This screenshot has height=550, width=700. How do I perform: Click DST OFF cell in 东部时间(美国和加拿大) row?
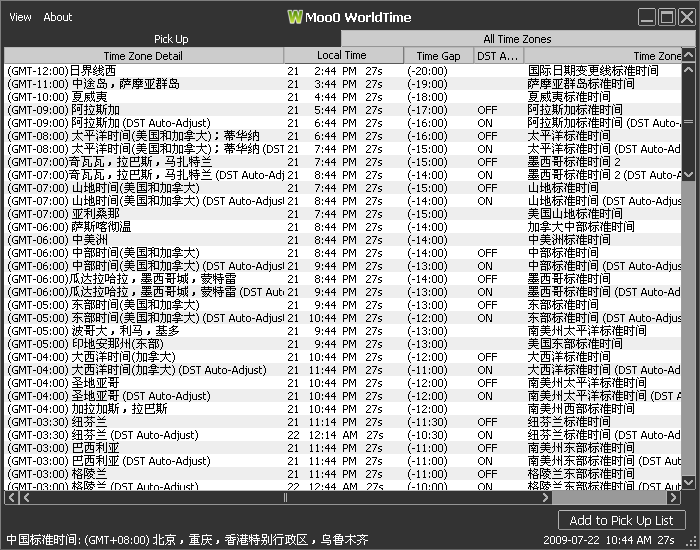click(487, 305)
